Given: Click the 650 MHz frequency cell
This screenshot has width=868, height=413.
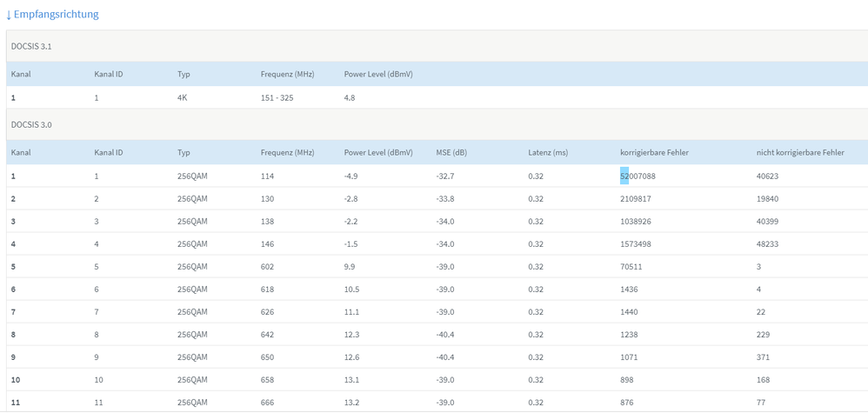Looking at the screenshot, I should click(267, 357).
